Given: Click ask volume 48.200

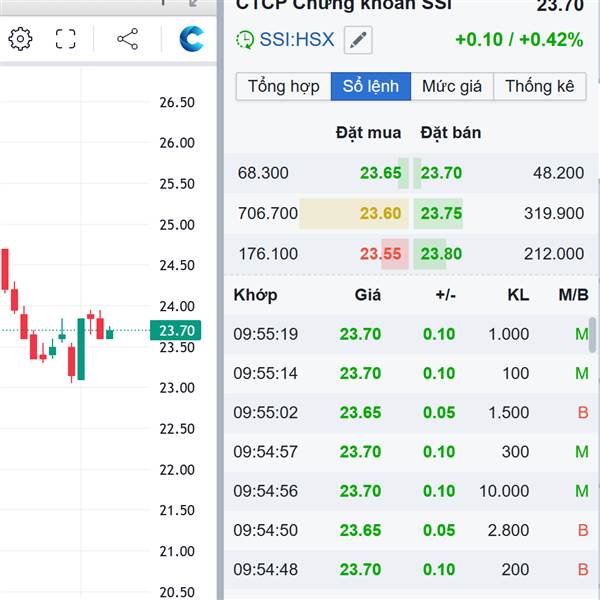Looking at the screenshot, I should pos(559,173).
